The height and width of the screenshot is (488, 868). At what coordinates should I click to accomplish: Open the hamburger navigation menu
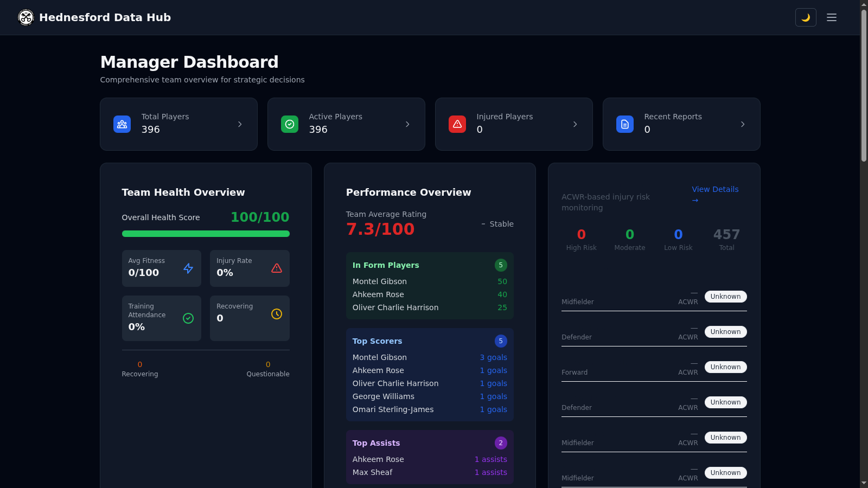(832, 17)
